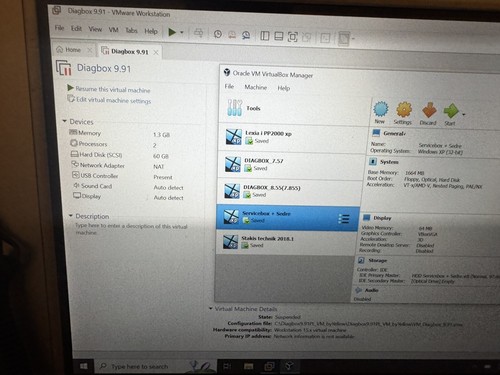Open the snapshot manager icon

[246, 35]
